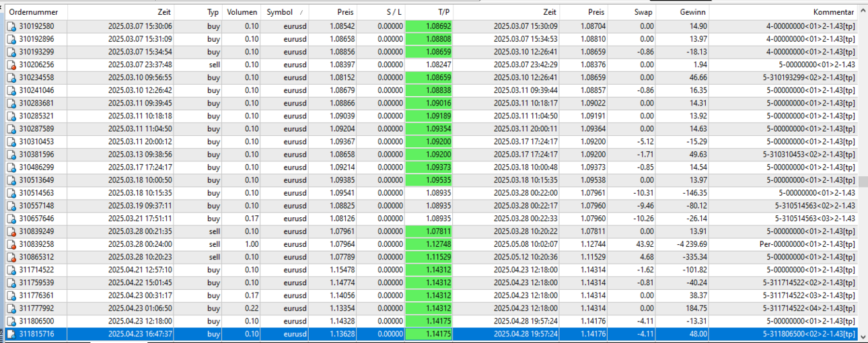Click the order icon for 311759539
The height and width of the screenshot is (343, 868).
[11, 282]
